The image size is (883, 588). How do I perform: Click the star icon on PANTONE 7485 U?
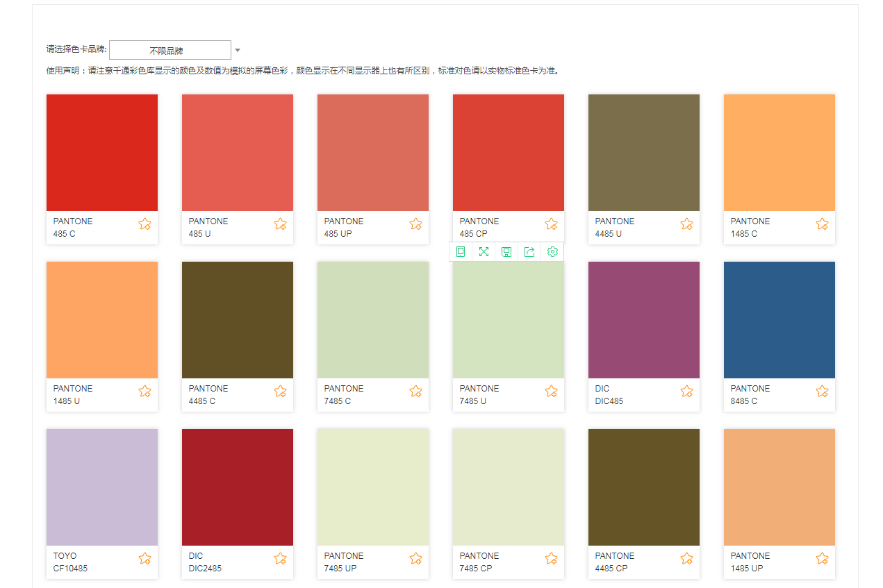(x=551, y=391)
